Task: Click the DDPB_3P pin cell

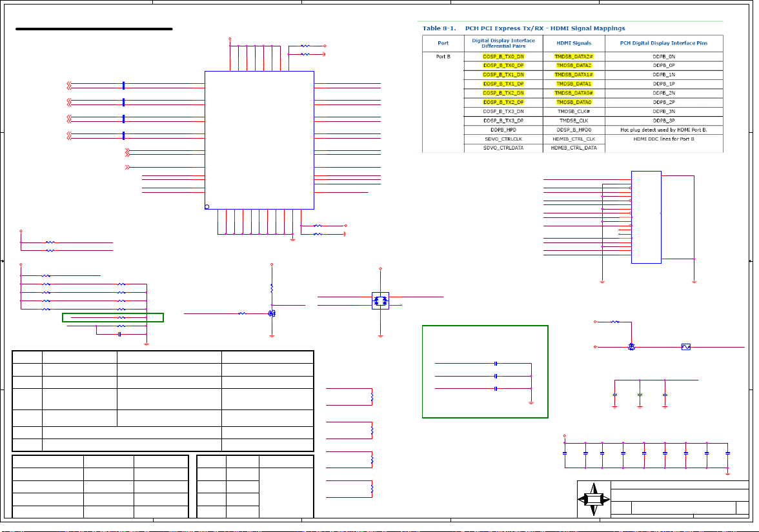Action: click(x=663, y=121)
